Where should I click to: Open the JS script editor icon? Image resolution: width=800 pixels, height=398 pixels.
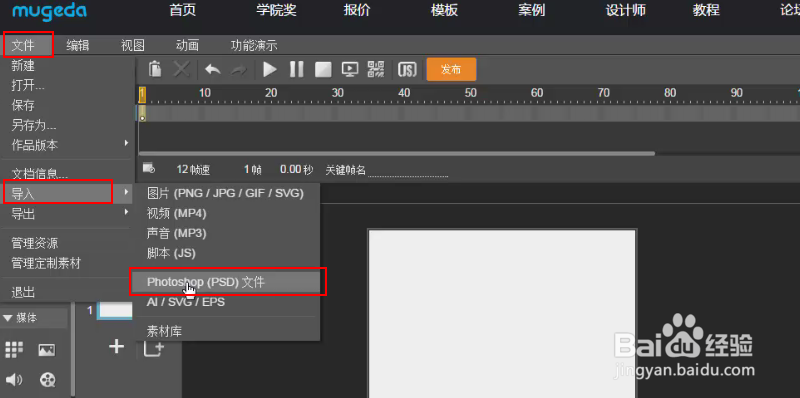407,69
